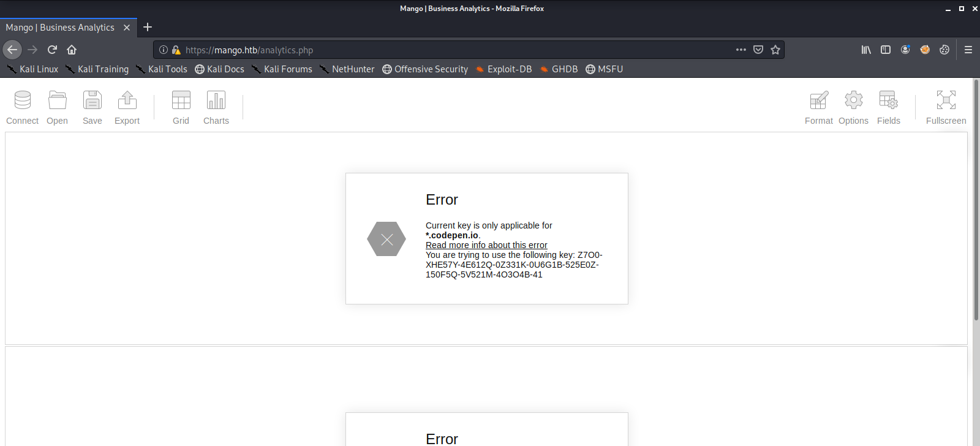
Task: Go back to the previous page
Action: click(12, 50)
